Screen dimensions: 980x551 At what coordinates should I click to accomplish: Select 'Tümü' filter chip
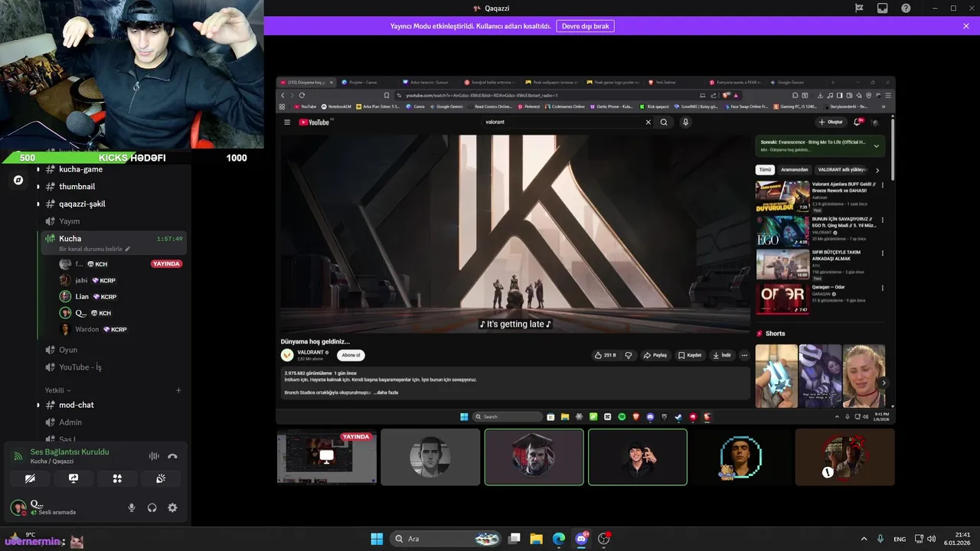click(x=765, y=170)
